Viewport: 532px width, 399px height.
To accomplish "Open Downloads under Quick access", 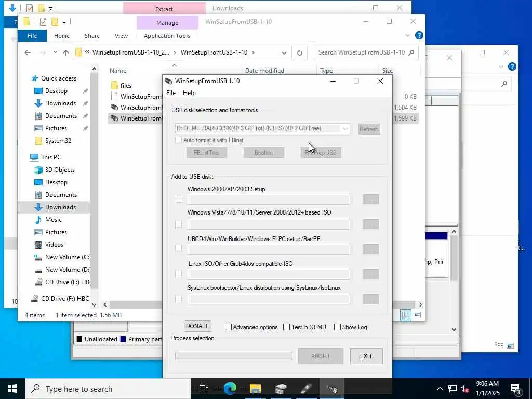I will (60, 103).
